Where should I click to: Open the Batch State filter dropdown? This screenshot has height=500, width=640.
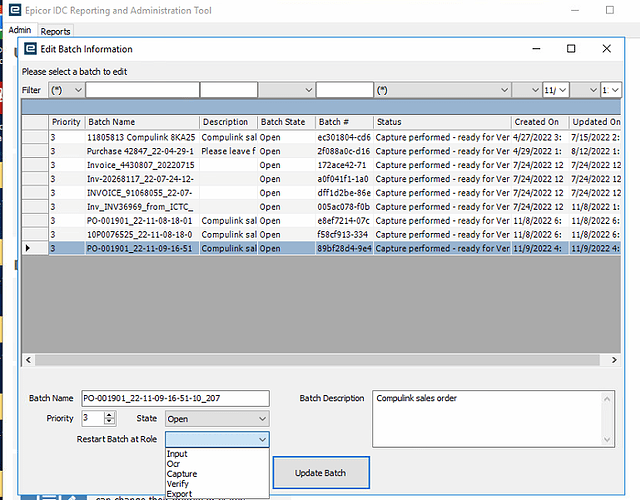[x=287, y=90]
